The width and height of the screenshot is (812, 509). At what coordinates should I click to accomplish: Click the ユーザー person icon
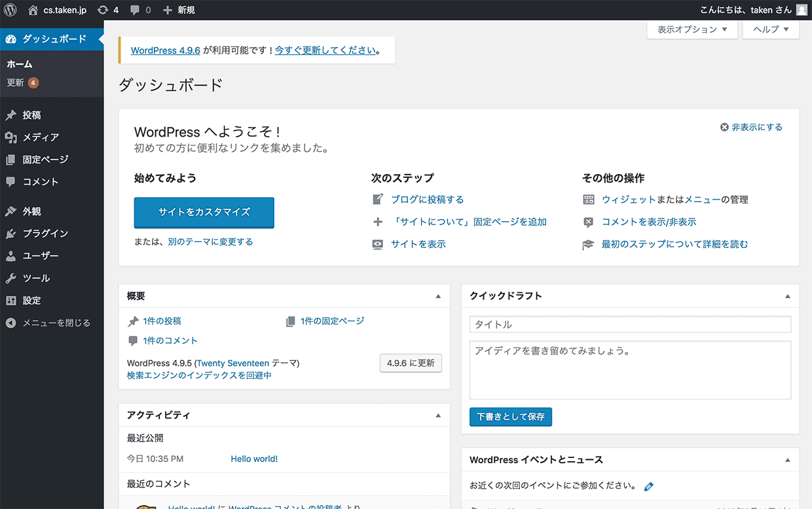coord(10,256)
